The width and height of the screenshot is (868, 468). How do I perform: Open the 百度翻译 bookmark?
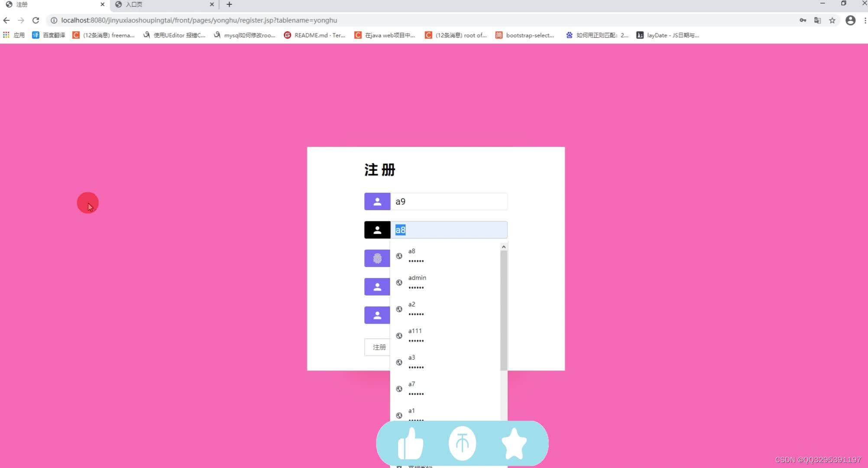pyautogui.click(x=49, y=35)
